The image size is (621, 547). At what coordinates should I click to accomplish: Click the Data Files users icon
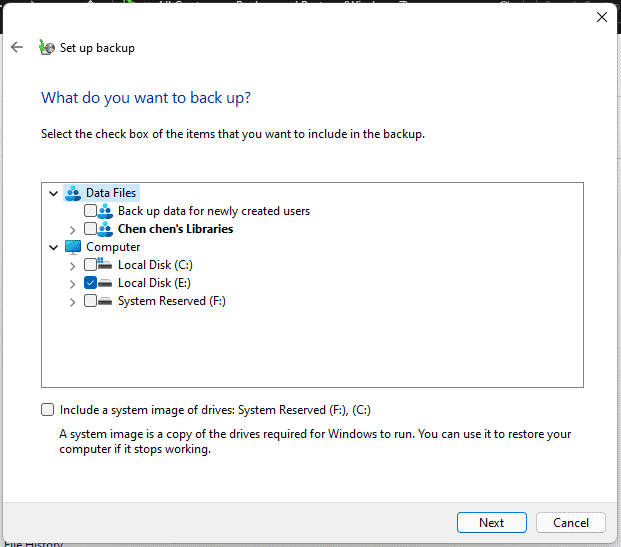coord(73,193)
